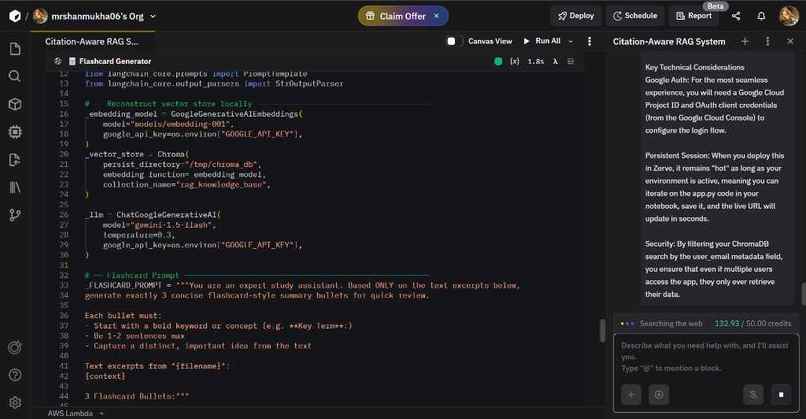Click Run All to run every block
806x419 pixels.
coord(542,41)
